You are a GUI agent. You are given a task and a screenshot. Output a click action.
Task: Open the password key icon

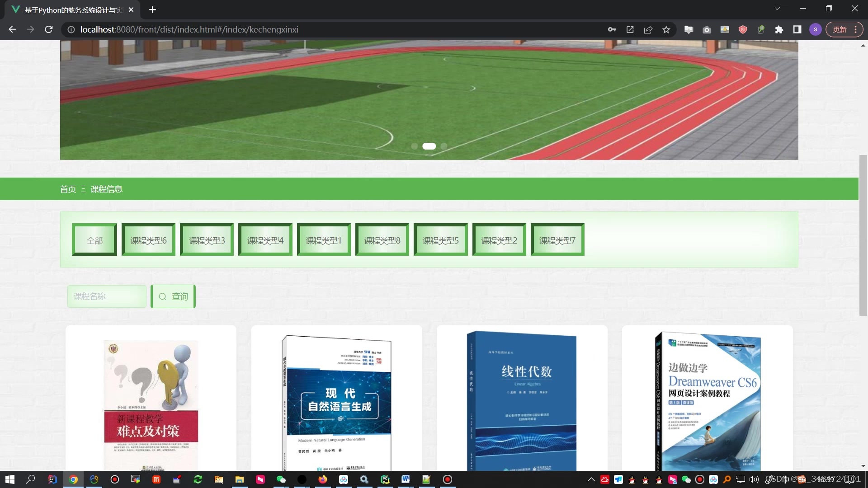(612, 30)
